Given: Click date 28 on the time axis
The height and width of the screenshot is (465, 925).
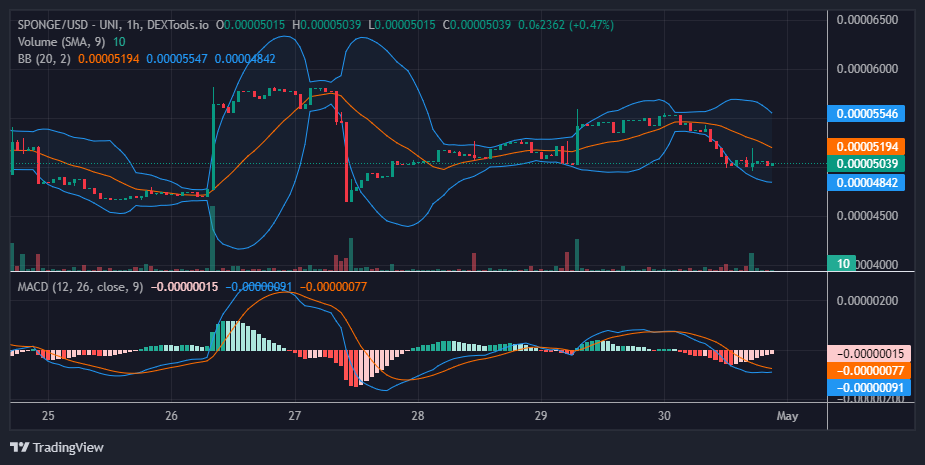Looking at the screenshot, I should (x=418, y=416).
